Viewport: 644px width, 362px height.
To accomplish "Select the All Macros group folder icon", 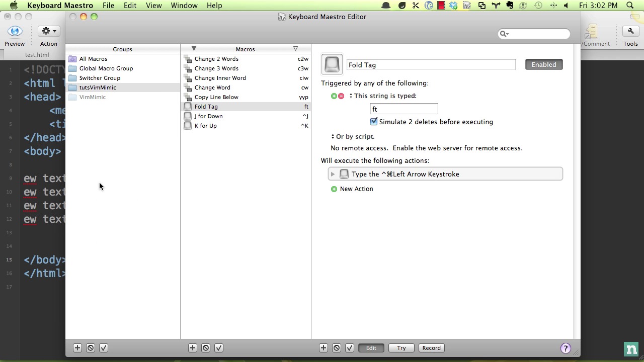I will [x=72, y=59].
